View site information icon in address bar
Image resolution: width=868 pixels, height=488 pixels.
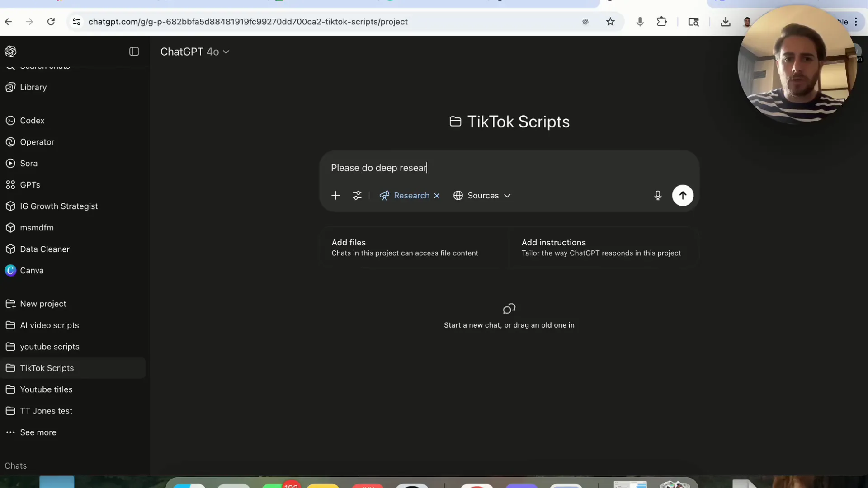click(x=76, y=22)
